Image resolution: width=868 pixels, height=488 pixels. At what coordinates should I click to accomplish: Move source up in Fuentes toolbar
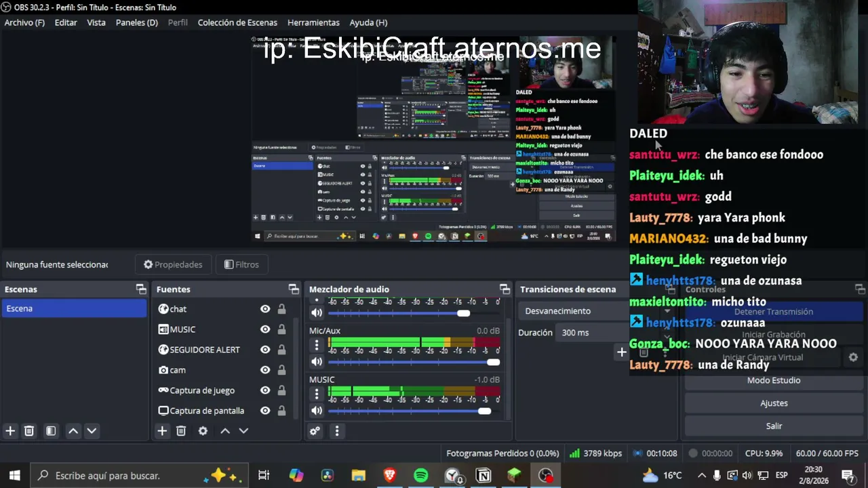click(x=225, y=431)
